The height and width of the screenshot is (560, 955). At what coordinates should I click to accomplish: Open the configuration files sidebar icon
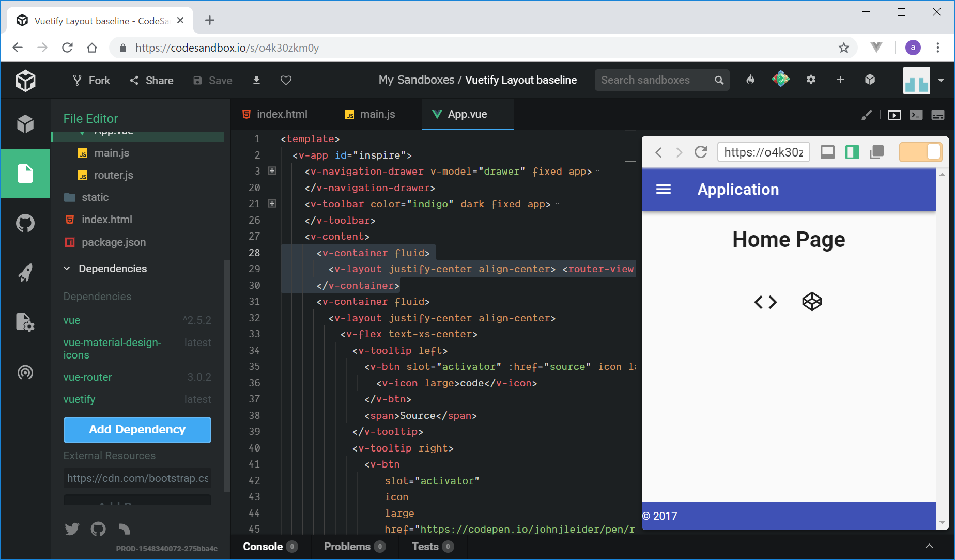[25, 322]
